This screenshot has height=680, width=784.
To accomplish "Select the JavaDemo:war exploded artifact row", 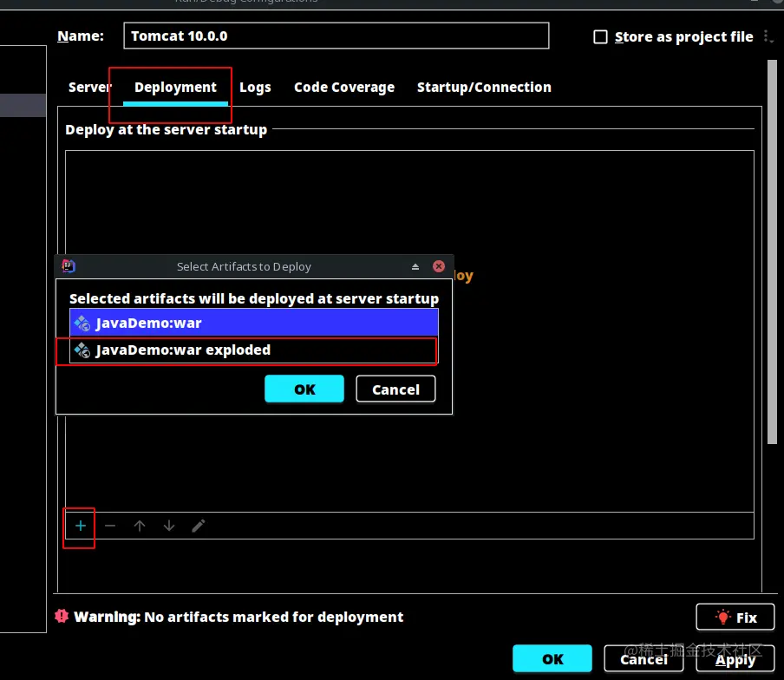I will pyautogui.click(x=254, y=350).
